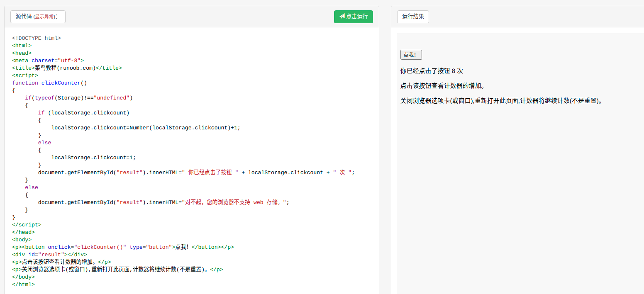
Task: Click code line containing 对不起 message string
Action: click(163, 202)
